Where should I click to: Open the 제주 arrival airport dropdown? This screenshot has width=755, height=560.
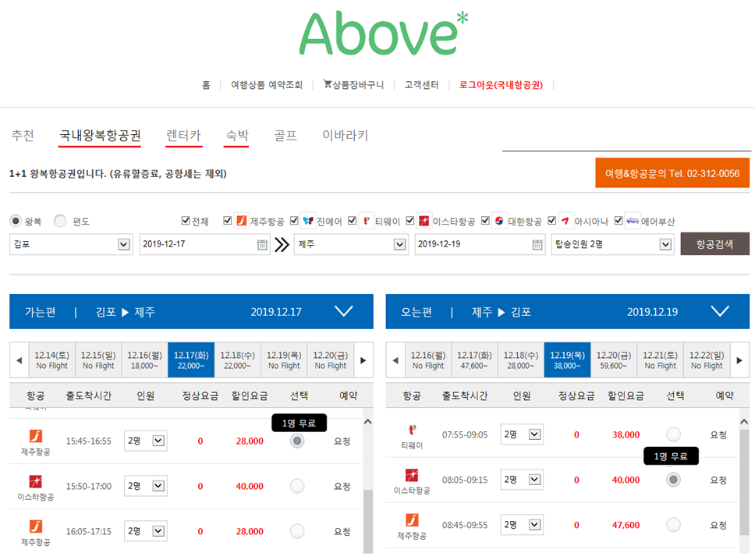click(351, 244)
